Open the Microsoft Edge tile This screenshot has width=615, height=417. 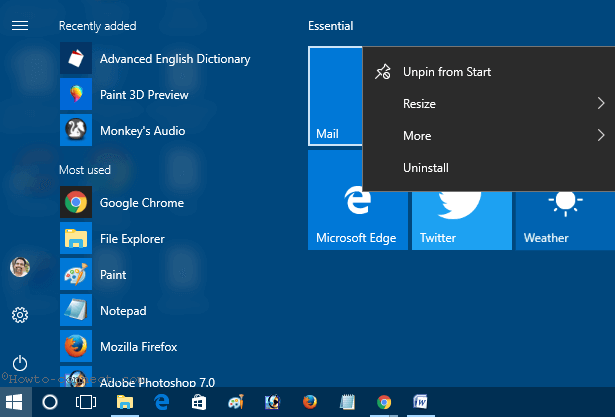[358, 220]
